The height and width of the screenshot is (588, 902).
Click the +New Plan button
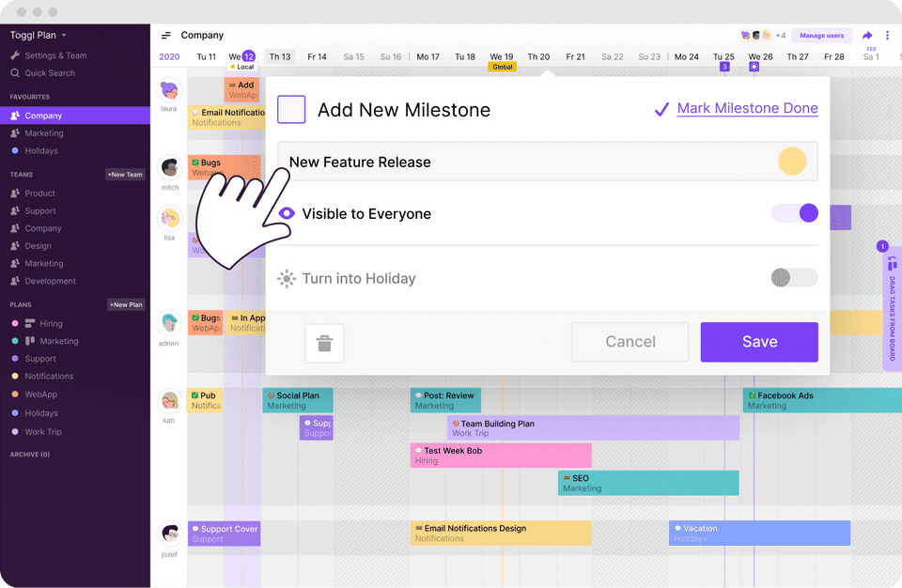point(126,304)
